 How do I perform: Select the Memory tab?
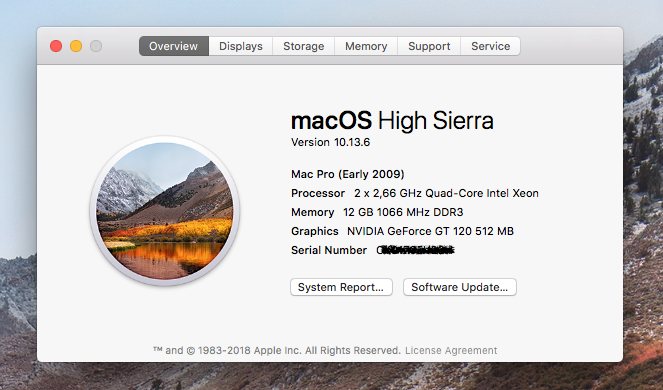[366, 46]
